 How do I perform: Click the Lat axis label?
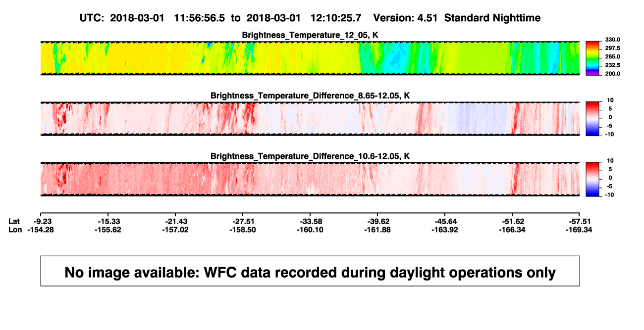pyautogui.click(x=14, y=221)
